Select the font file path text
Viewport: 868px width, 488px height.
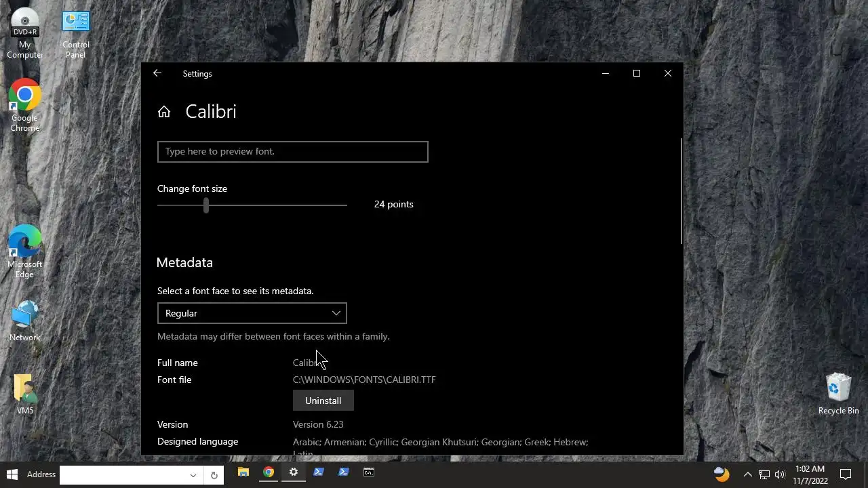(364, 380)
